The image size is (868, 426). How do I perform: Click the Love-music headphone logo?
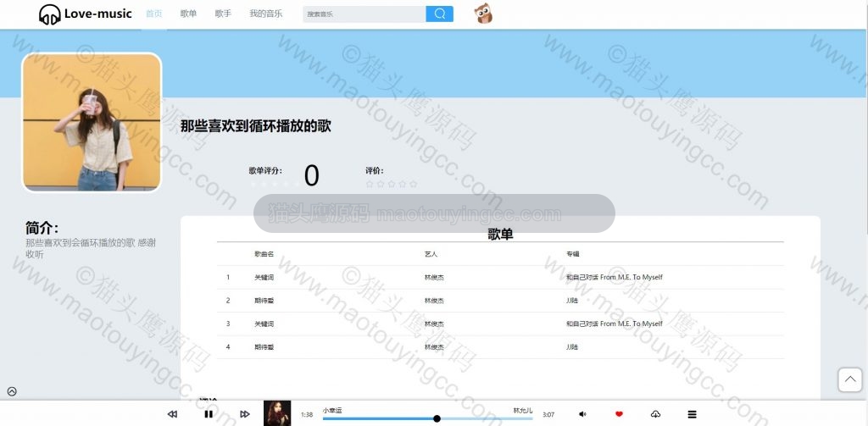click(86, 14)
